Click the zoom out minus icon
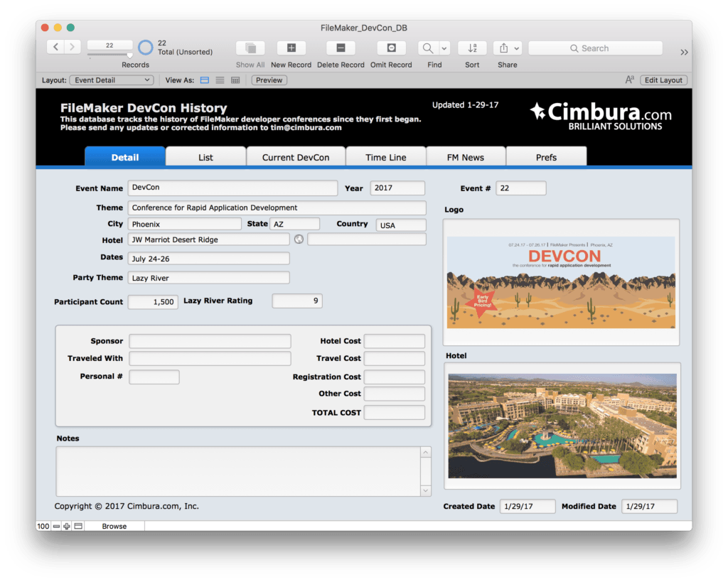 [57, 527]
